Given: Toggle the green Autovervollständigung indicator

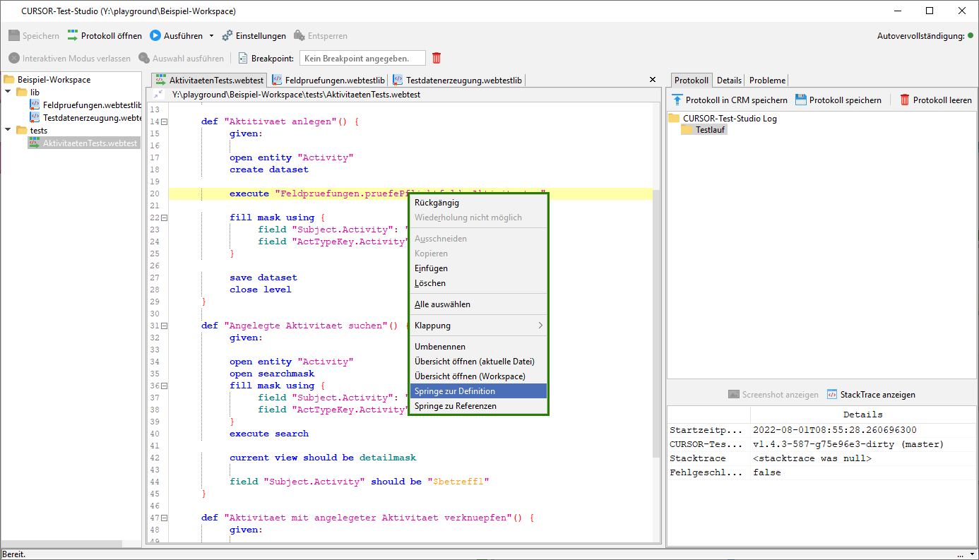Looking at the screenshot, I should point(971,35).
